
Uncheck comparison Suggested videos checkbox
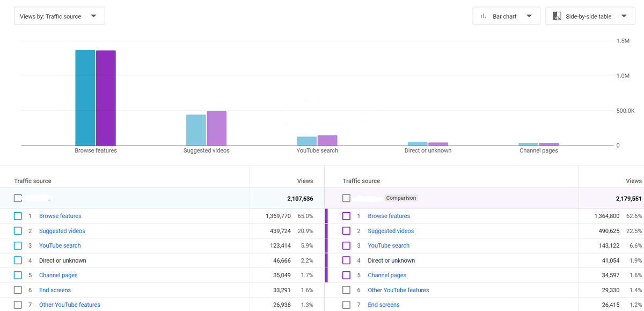pyautogui.click(x=346, y=231)
